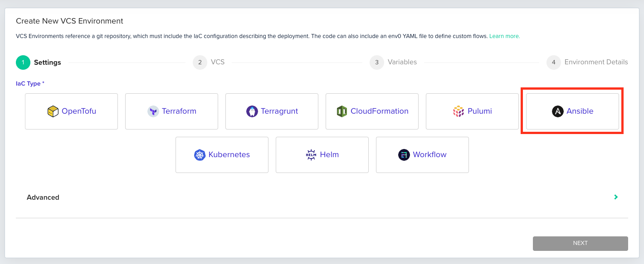Screen dimensions: 644x264
Task: Expand the Advanced section chevron
Action: pyautogui.click(x=616, y=197)
